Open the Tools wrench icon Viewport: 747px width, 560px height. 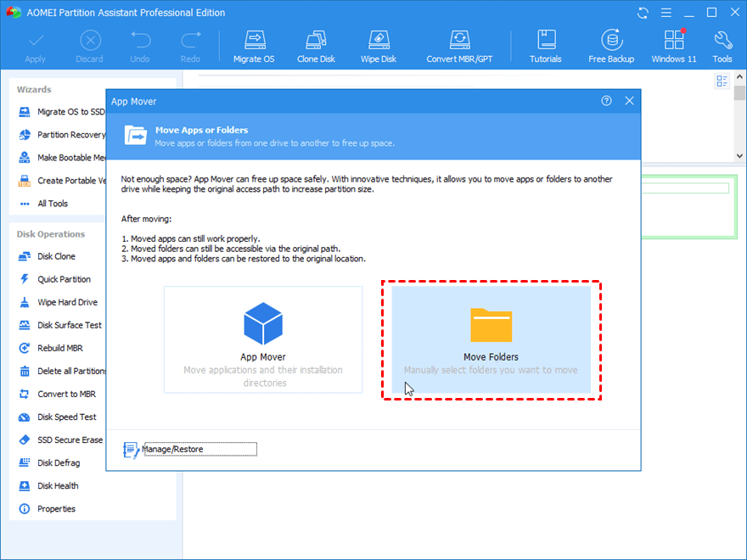click(x=722, y=40)
